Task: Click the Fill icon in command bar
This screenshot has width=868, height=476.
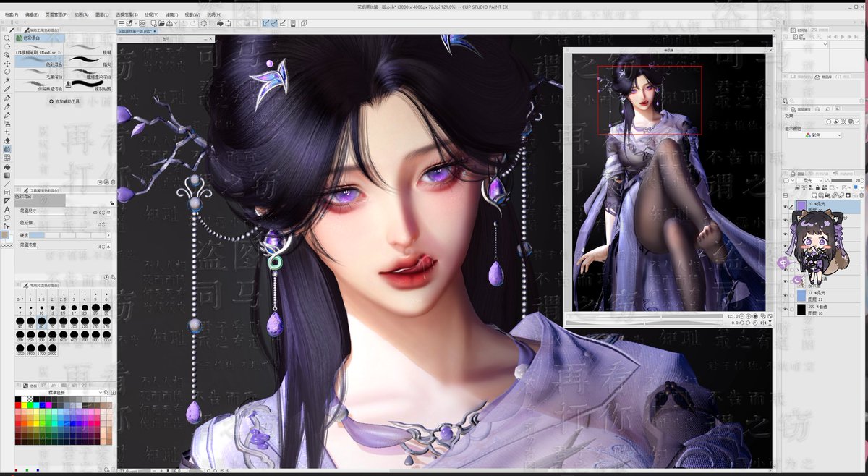Action: pos(220,23)
